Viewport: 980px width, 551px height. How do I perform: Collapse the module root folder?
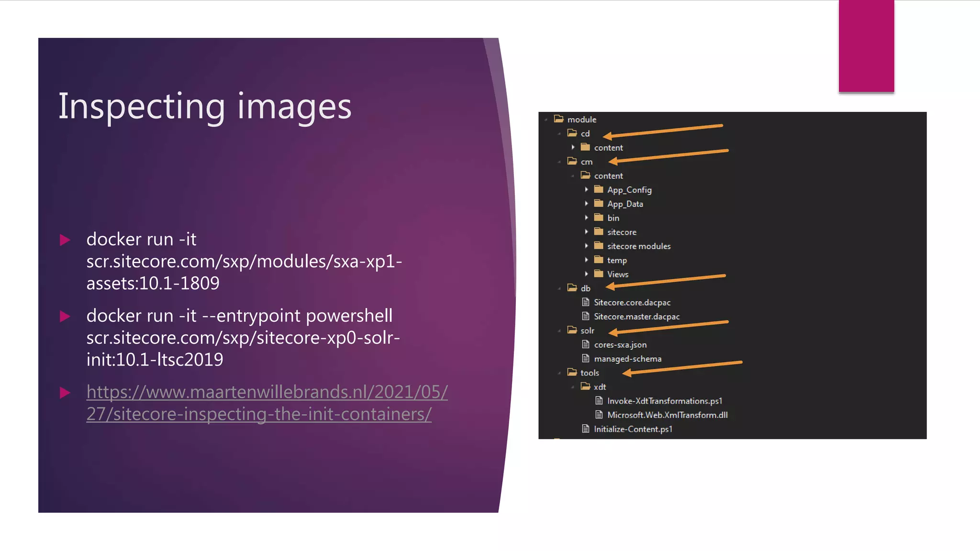[x=546, y=120]
